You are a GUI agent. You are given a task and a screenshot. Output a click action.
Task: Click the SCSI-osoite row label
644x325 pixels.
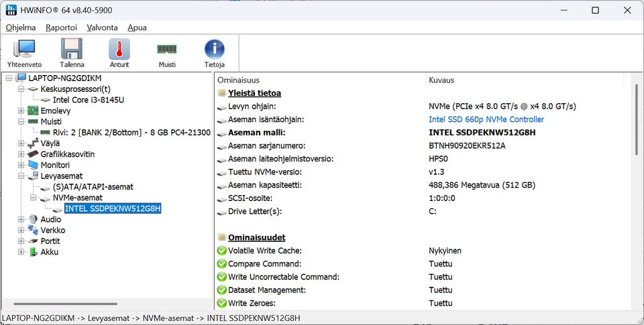point(250,198)
